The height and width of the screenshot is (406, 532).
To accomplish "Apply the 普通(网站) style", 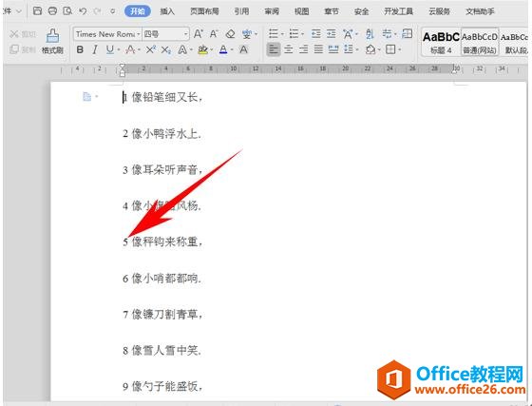I will click(480, 42).
